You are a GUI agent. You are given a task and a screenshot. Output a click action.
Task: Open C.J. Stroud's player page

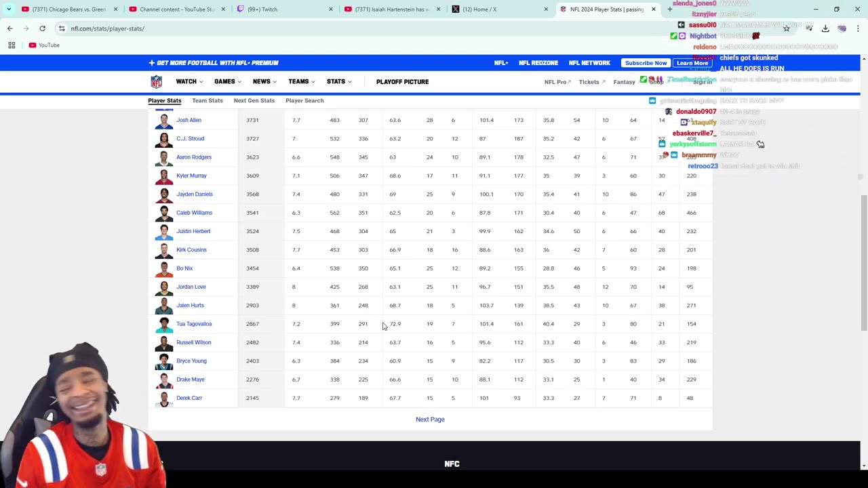coord(190,138)
